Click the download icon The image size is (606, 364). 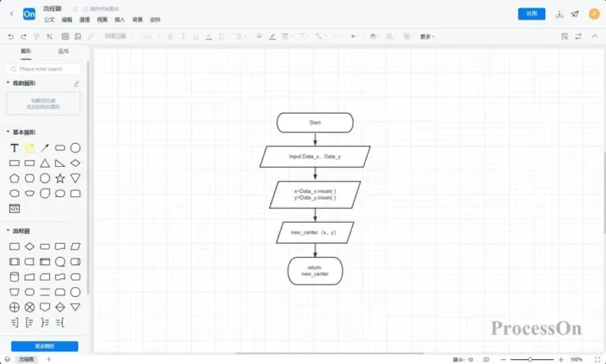(x=559, y=14)
